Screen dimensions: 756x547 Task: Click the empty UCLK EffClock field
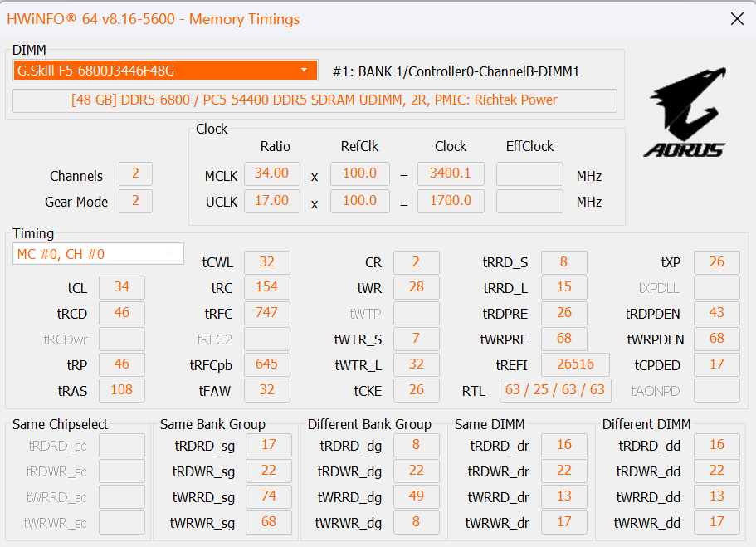(530, 201)
